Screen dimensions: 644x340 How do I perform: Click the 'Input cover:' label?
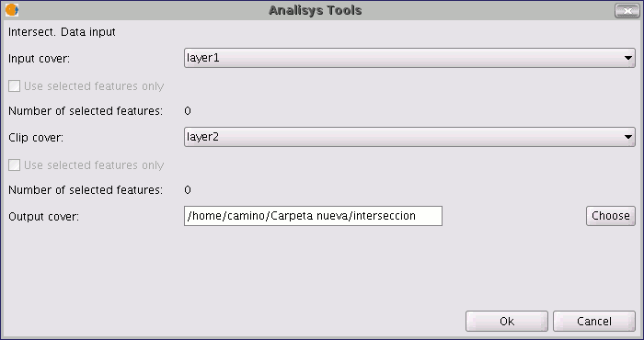(39, 59)
